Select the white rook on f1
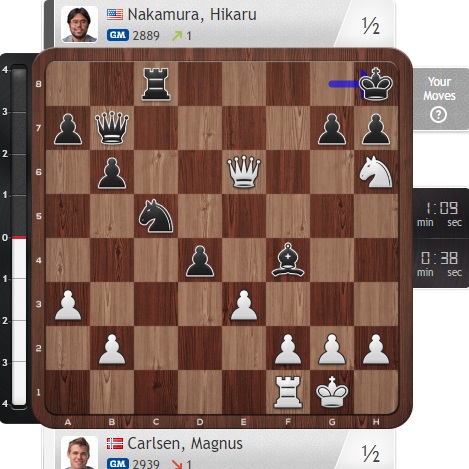The height and width of the screenshot is (469, 469). [x=288, y=392]
